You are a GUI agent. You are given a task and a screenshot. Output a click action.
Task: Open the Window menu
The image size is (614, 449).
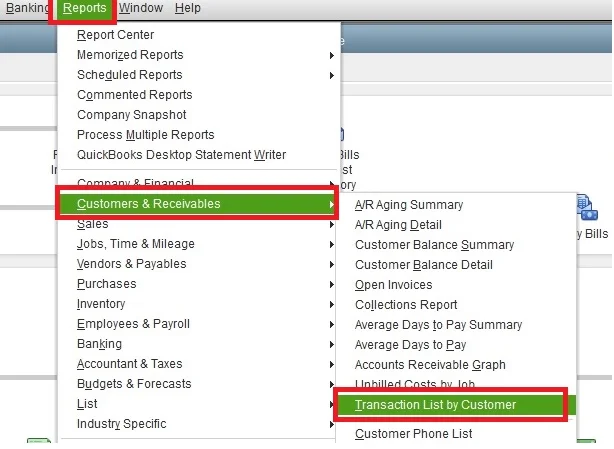pos(140,8)
